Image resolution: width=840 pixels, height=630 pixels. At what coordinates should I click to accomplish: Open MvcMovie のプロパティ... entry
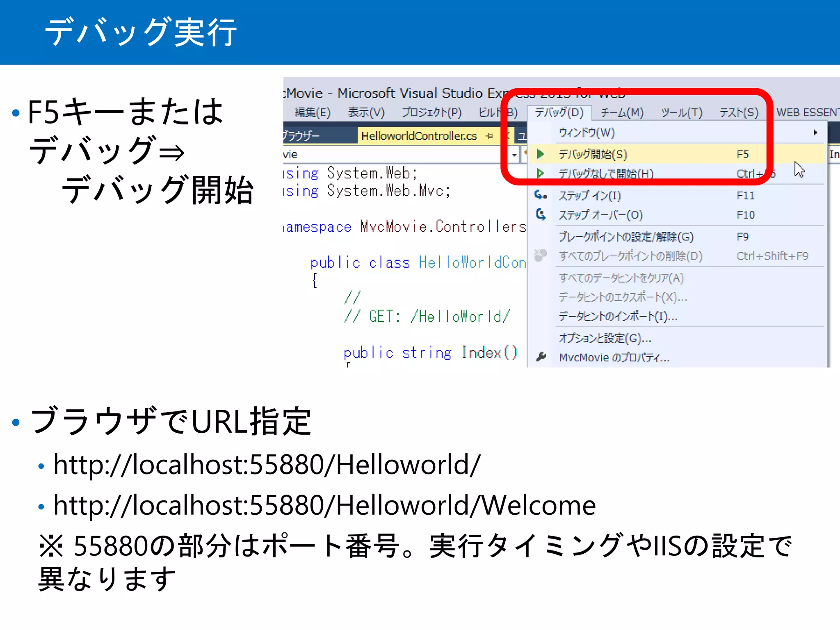(677, 358)
